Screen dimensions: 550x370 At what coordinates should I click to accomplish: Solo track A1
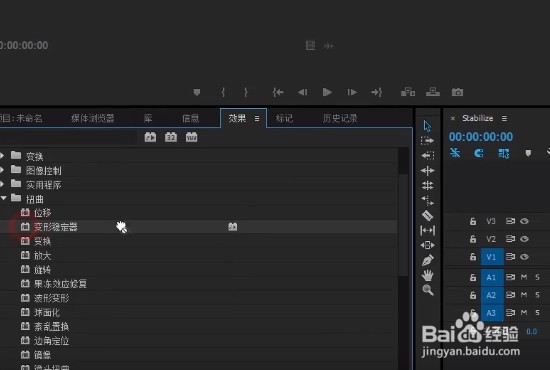(x=537, y=277)
